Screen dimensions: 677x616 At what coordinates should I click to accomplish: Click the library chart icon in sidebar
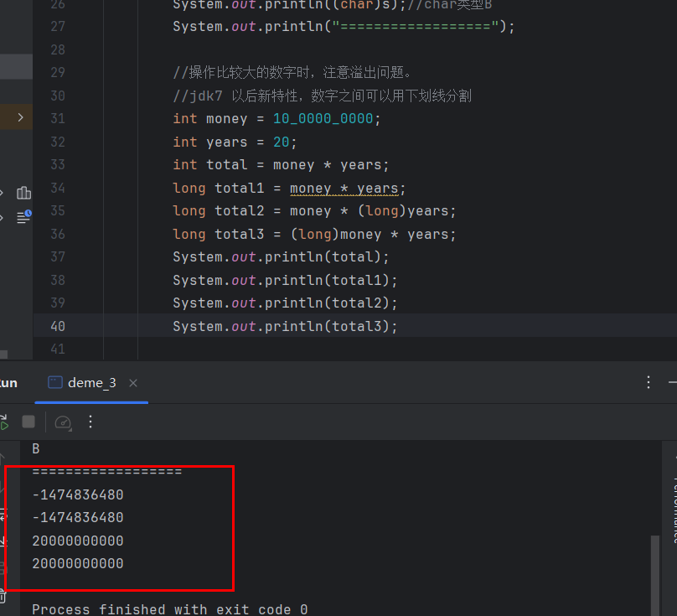coord(23,193)
